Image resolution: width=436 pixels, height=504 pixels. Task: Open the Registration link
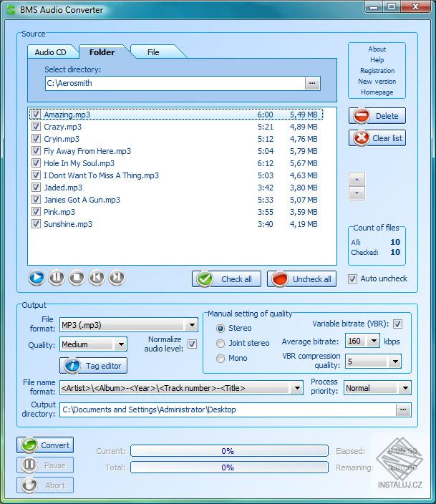coord(377,71)
